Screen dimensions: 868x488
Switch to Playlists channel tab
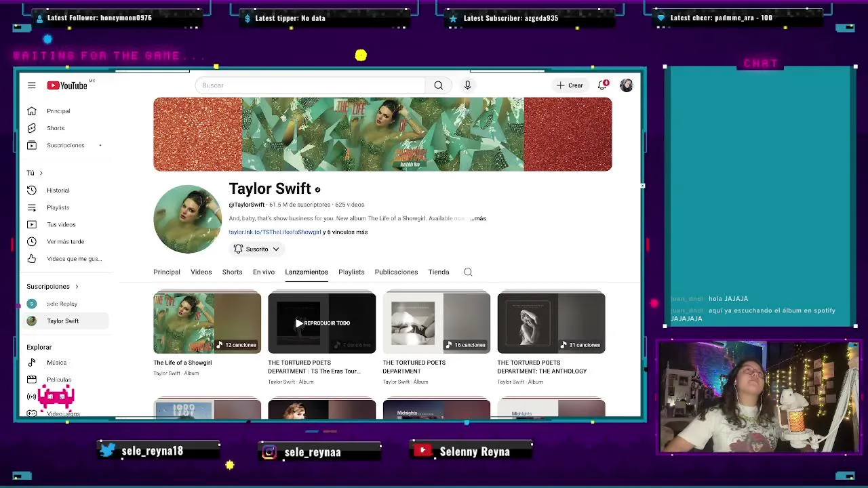tap(351, 272)
